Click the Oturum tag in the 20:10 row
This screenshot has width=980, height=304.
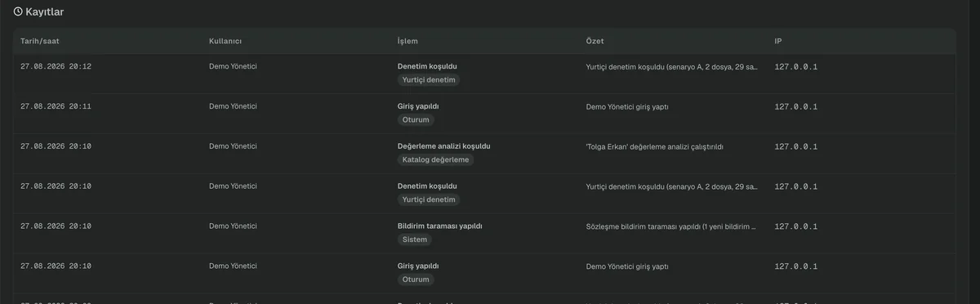[x=416, y=280]
